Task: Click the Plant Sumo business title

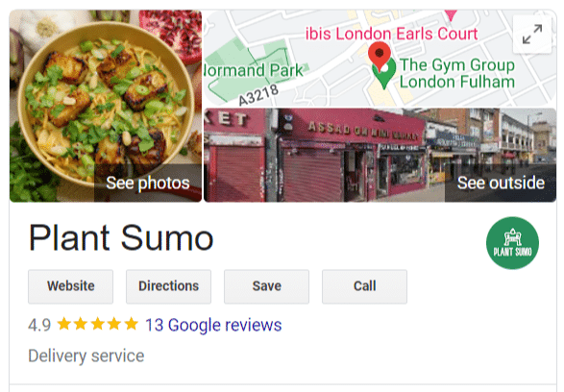Action: pos(121,237)
